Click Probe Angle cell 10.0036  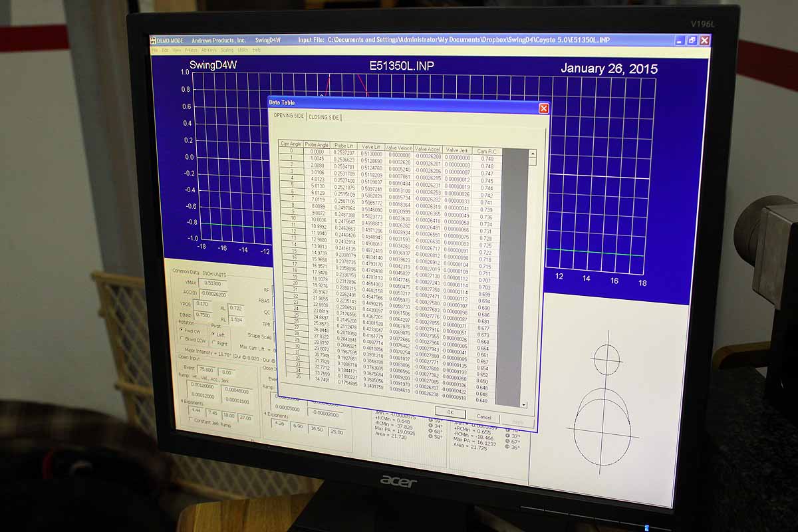coord(317,219)
